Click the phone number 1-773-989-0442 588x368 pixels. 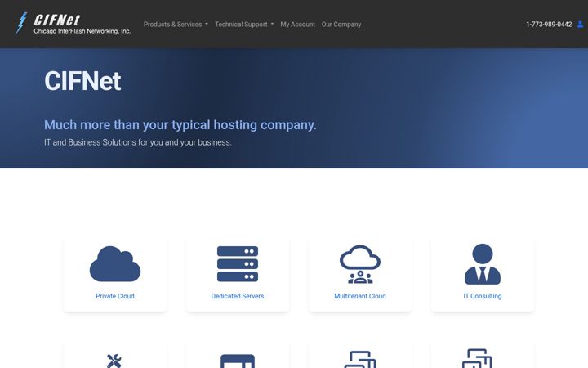(x=549, y=24)
